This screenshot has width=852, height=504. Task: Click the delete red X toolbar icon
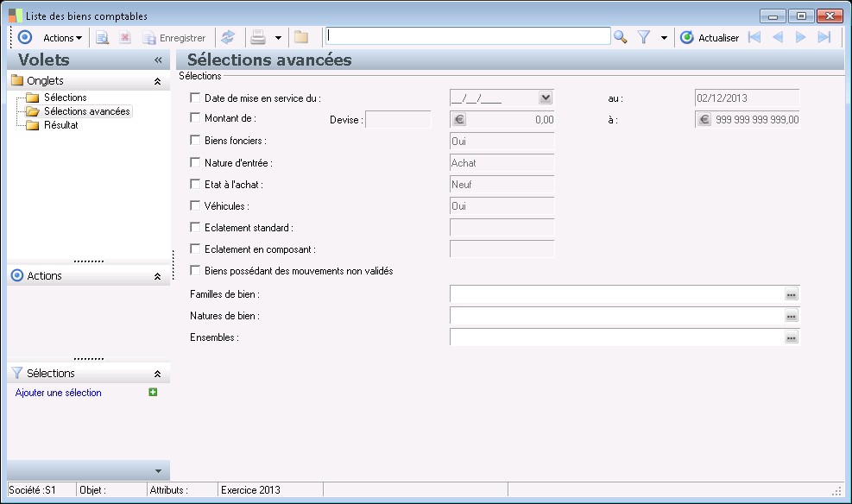pyautogui.click(x=125, y=37)
